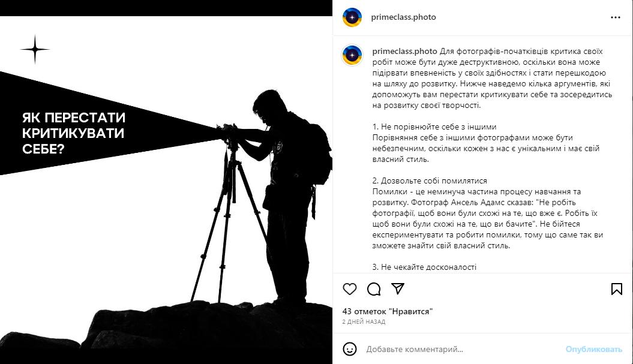Open comments with the speech bubble icon
Screen dimensions: 633x364
coord(374,289)
